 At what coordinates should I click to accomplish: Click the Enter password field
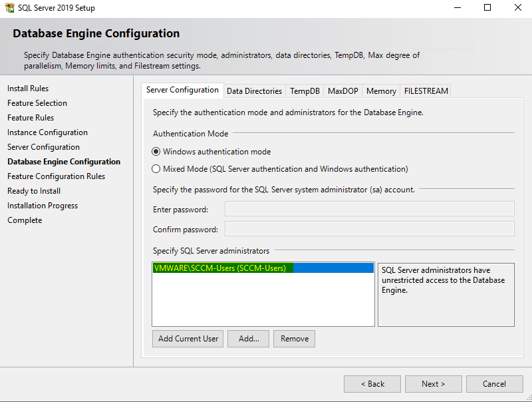pyautogui.click(x=369, y=210)
